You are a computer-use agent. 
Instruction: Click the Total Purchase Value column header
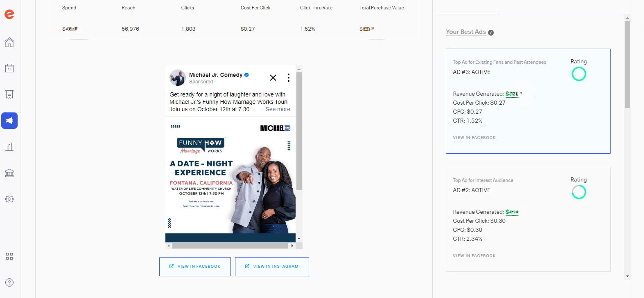pos(382,8)
